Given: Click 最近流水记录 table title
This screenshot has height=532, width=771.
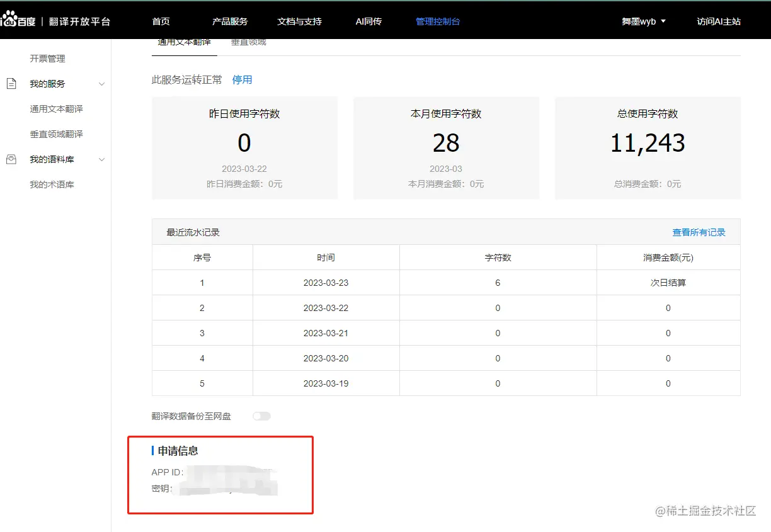Looking at the screenshot, I should 193,232.
